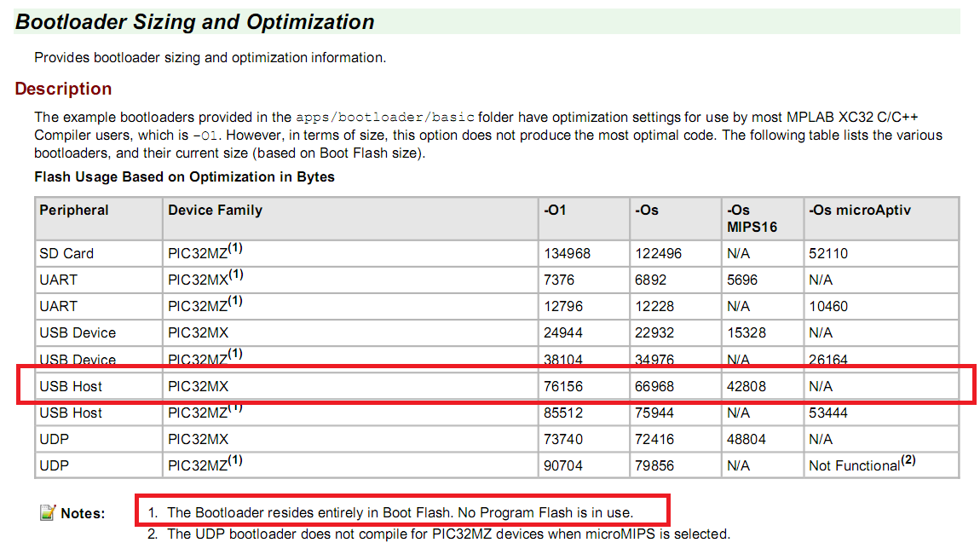
Task: Click the value 15328
Action: [x=747, y=332]
